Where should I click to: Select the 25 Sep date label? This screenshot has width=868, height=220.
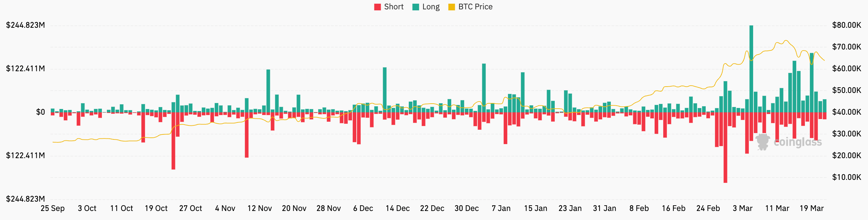coord(52,209)
